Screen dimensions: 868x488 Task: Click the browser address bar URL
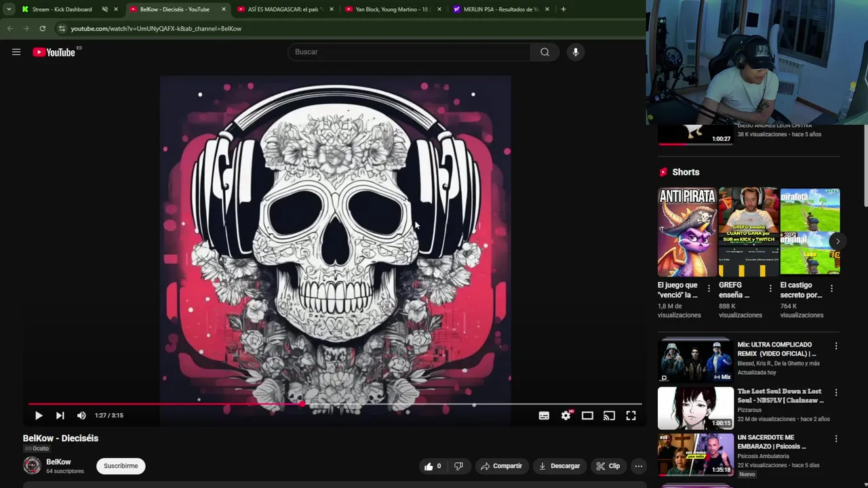pos(156,28)
